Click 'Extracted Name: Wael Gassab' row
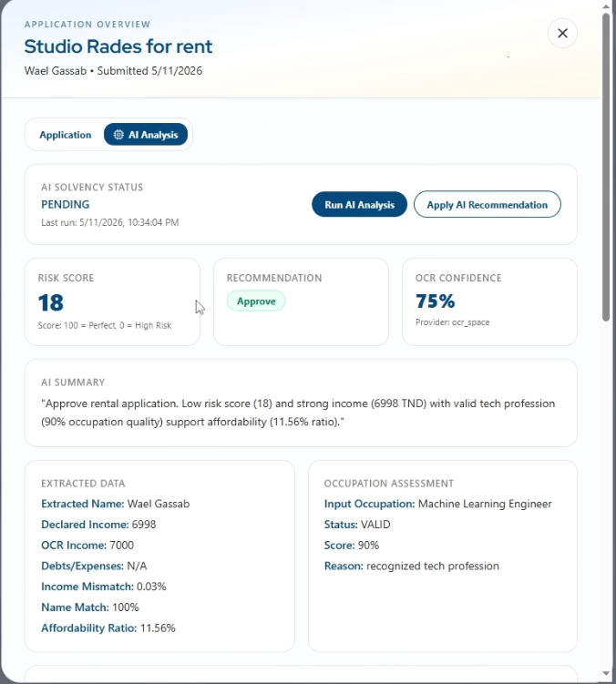616x684 pixels. [115, 504]
